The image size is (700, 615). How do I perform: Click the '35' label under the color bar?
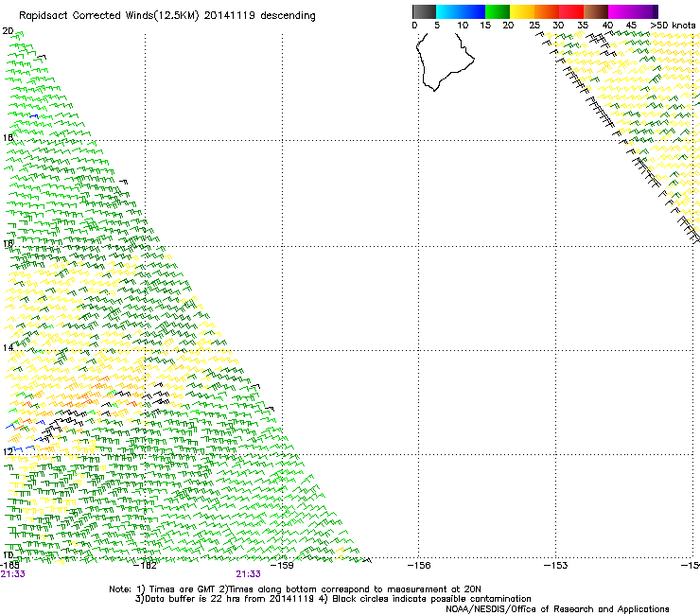583,26
